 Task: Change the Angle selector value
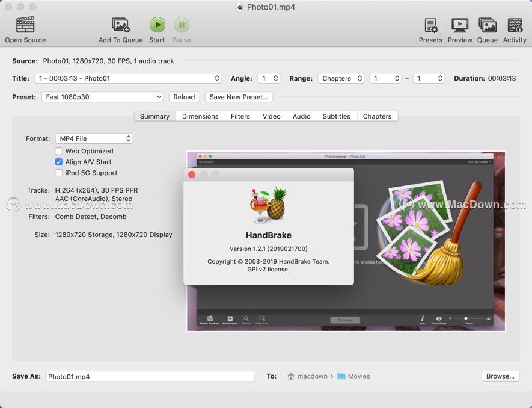tap(269, 78)
